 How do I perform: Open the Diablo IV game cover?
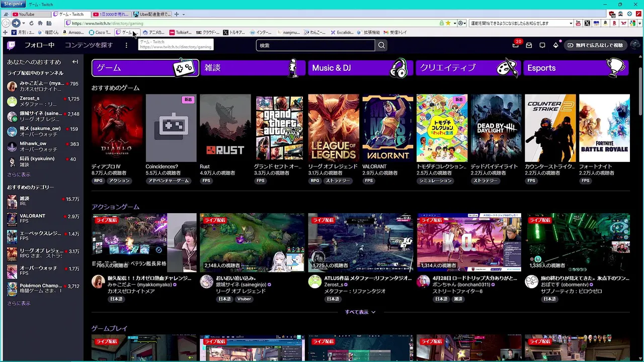tap(117, 128)
